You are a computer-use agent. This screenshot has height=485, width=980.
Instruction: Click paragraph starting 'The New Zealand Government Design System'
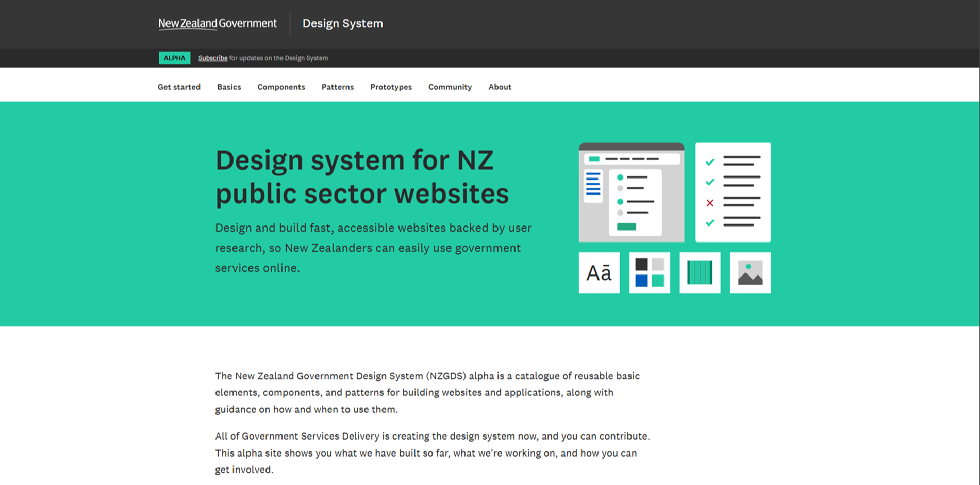(x=427, y=392)
